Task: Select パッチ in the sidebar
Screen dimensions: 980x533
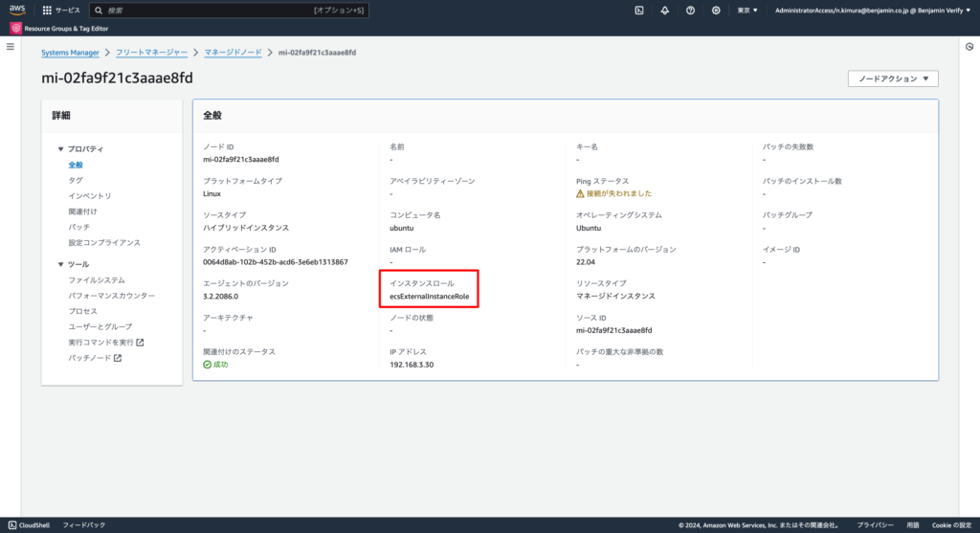Action: 78,227
